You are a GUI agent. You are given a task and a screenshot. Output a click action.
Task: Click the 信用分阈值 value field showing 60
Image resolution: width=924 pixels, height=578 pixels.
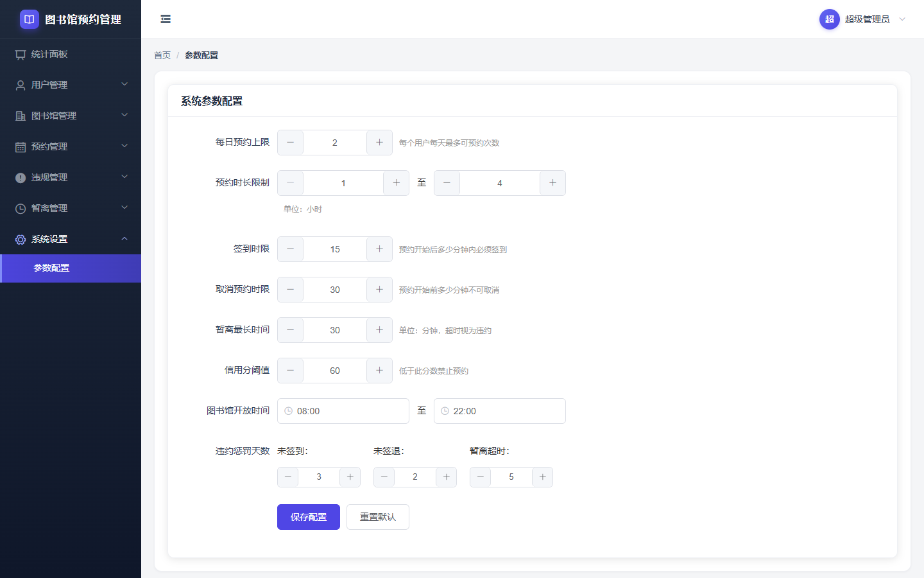coord(335,371)
